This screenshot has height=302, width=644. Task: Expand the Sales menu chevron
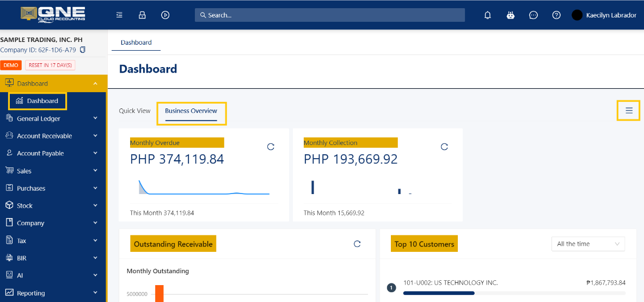tap(95, 170)
